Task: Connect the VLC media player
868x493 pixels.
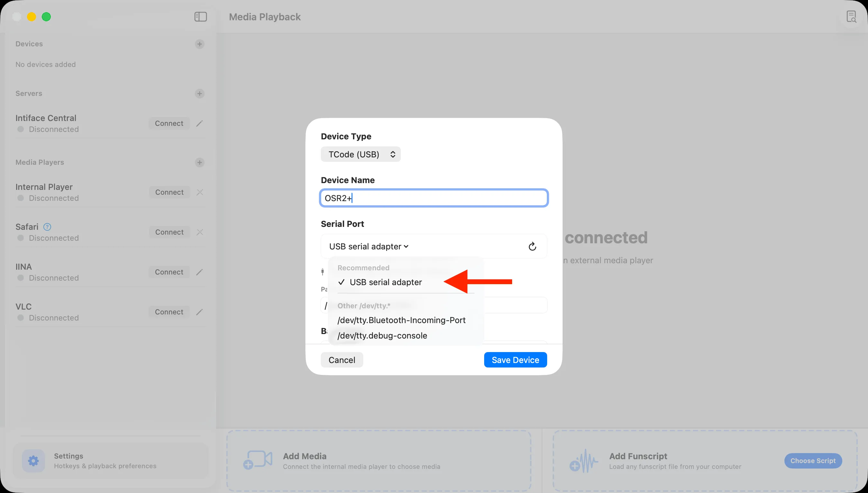Action: tap(169, 312)
